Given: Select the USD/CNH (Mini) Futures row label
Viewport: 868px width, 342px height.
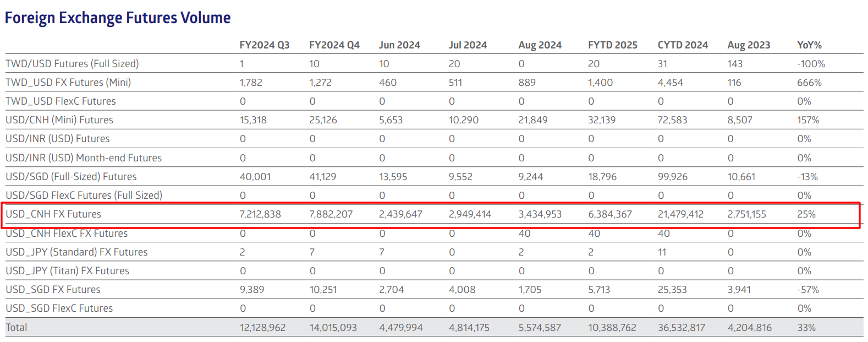Looking at the screenshot, I should click(59, 120).
